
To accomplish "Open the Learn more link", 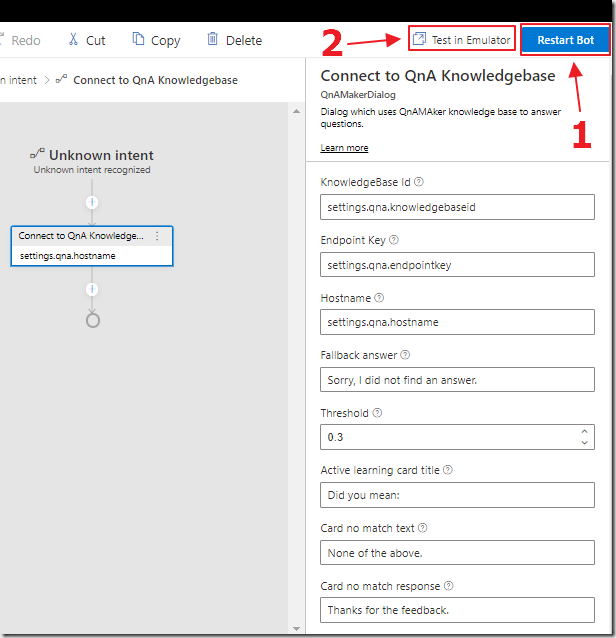I will 344,148.
